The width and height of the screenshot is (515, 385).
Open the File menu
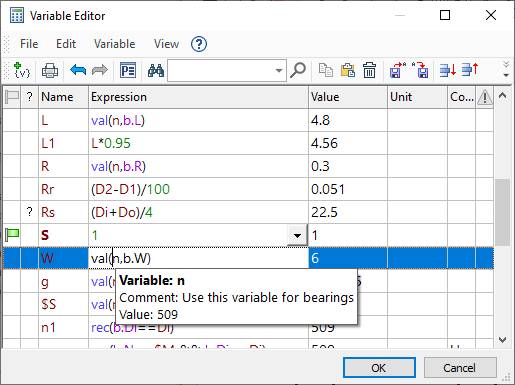[x=29, y=44]
